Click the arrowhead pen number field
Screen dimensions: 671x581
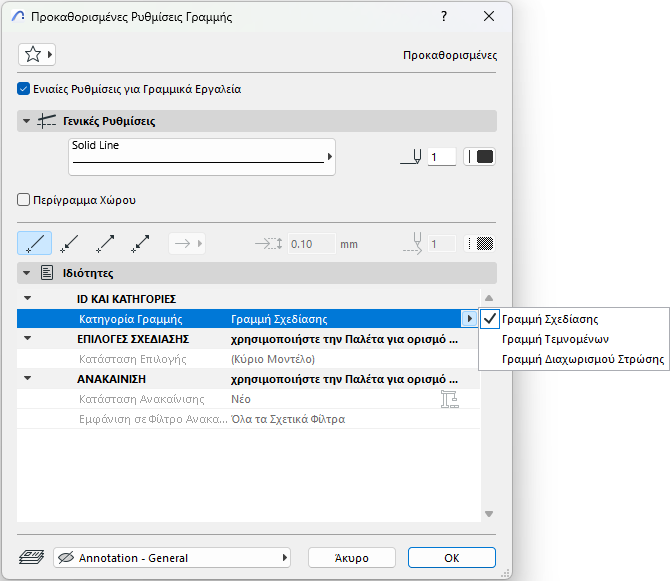(442, 244)
